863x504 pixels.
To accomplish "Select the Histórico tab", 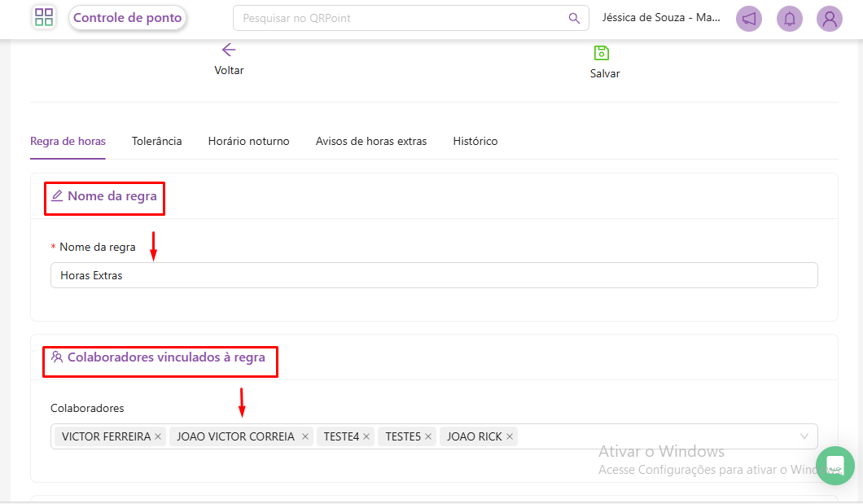I will 475,141.
